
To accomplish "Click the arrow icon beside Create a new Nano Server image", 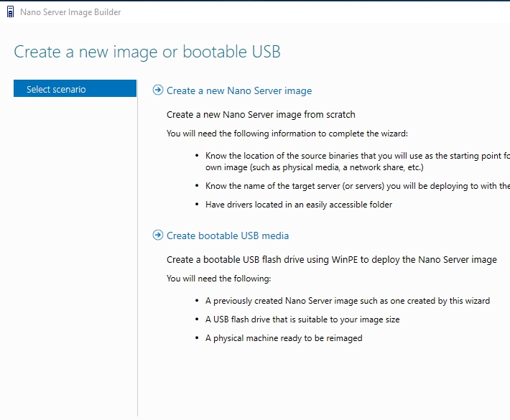I will [158, 90].
